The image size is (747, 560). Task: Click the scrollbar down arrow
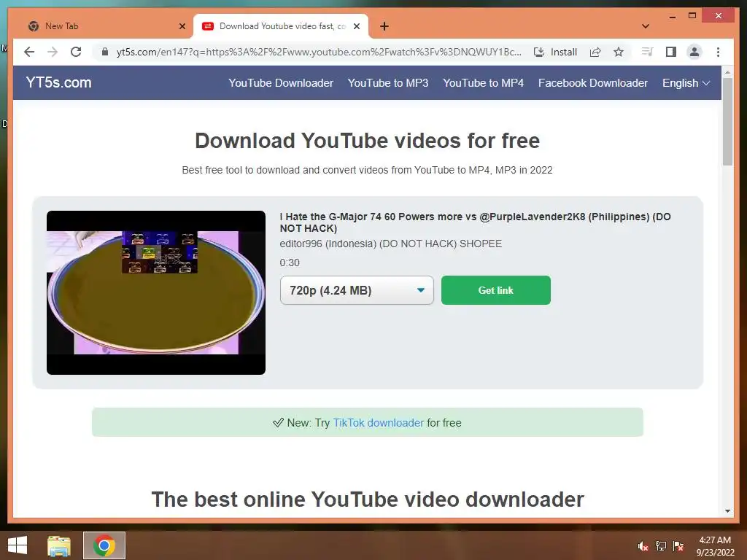[x=727, y=511]
